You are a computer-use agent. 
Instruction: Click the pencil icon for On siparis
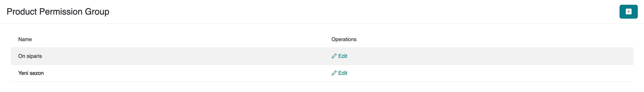[x=334, y=56]
